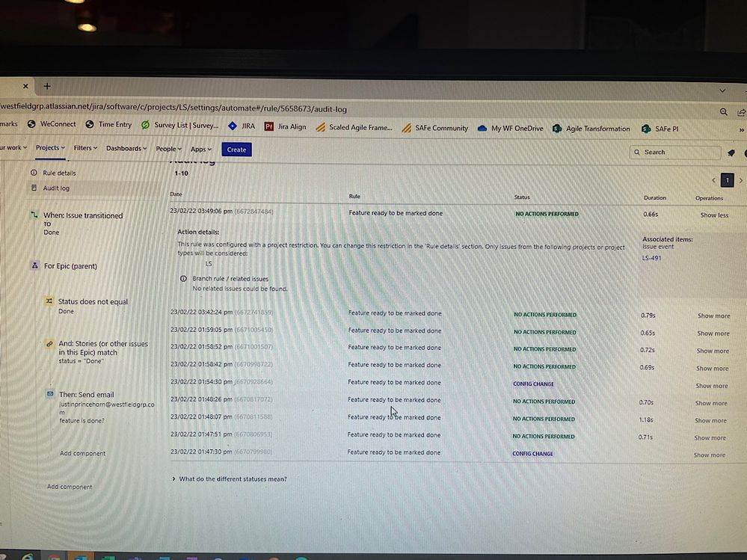747x560 pixels.
Task: Click the CONFIG CHANGE status at 01:54:30 pm
Action: coord(533,384)
